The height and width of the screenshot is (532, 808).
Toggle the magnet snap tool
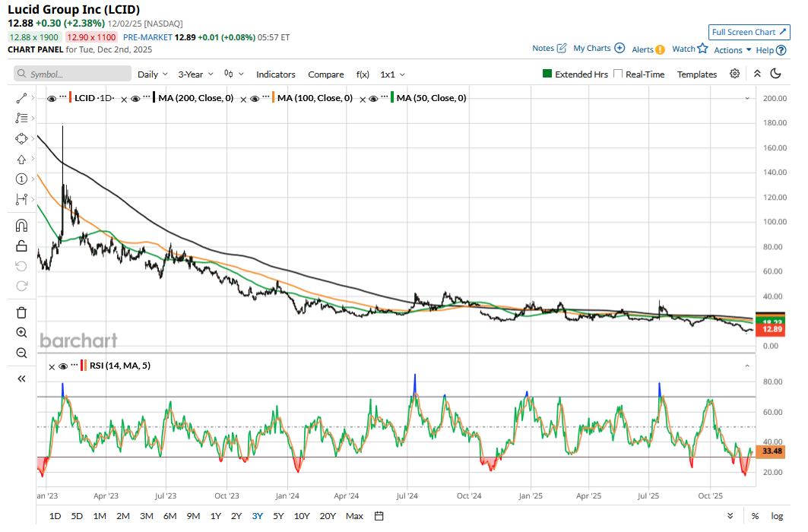tap(21, 226)
